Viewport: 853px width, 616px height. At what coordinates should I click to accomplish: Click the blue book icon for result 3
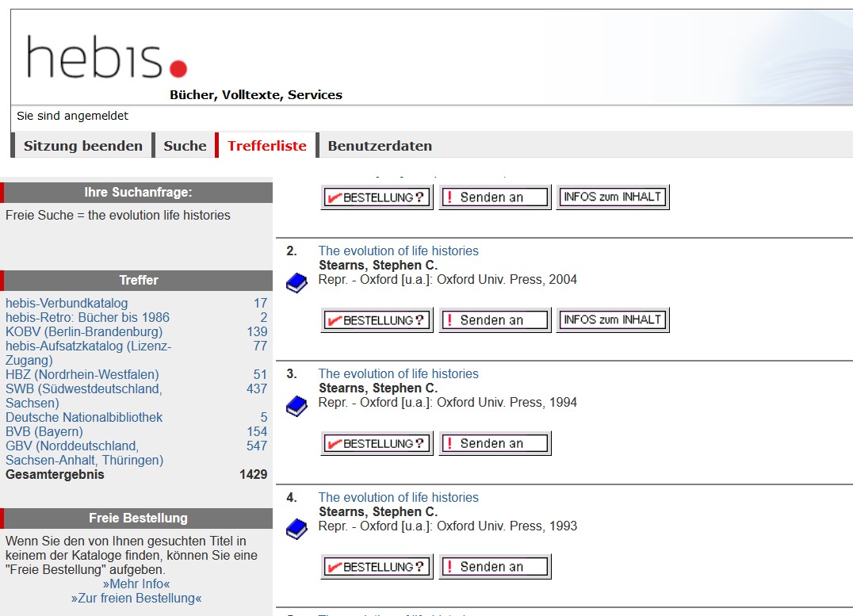click(x=297, y=406)
